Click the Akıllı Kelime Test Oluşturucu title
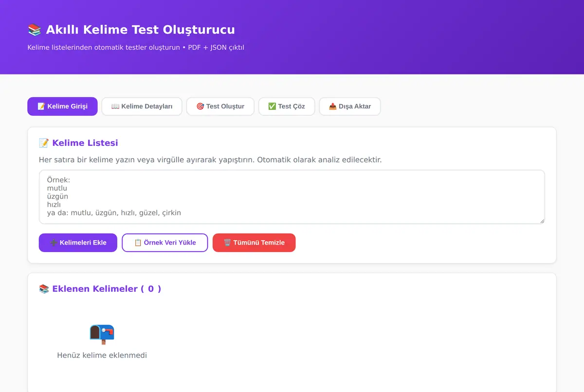This screenshot has width=584, height=392. (x=140, y=30)
